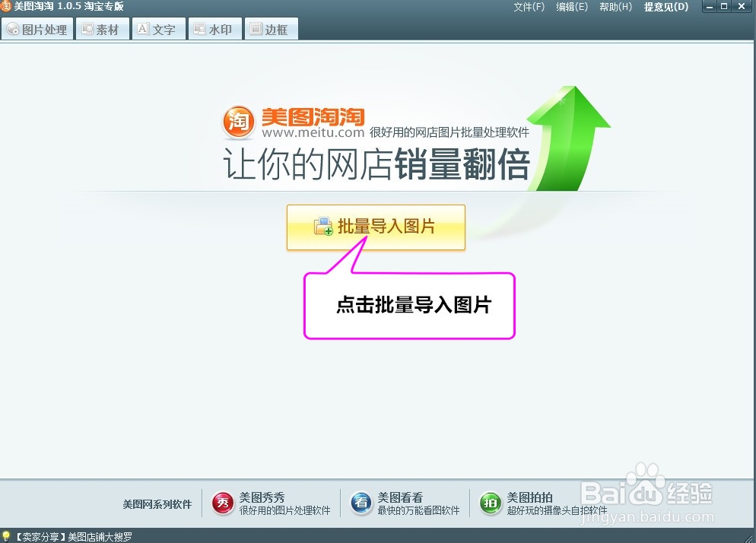Click the 批量导入图片 button

pyautogui.click(x=376, y=227)
